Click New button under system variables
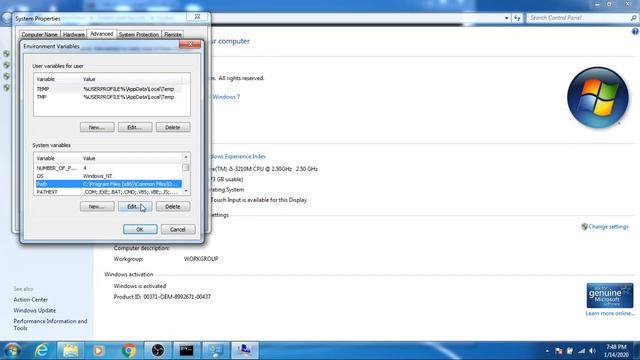Viewport: 640px width, 360px height. tap(97, 207)
